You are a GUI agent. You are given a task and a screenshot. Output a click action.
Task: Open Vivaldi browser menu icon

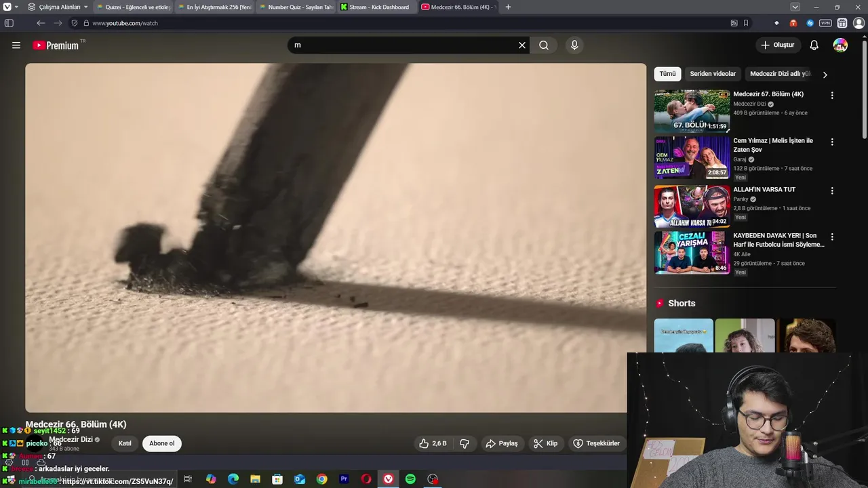7,7
